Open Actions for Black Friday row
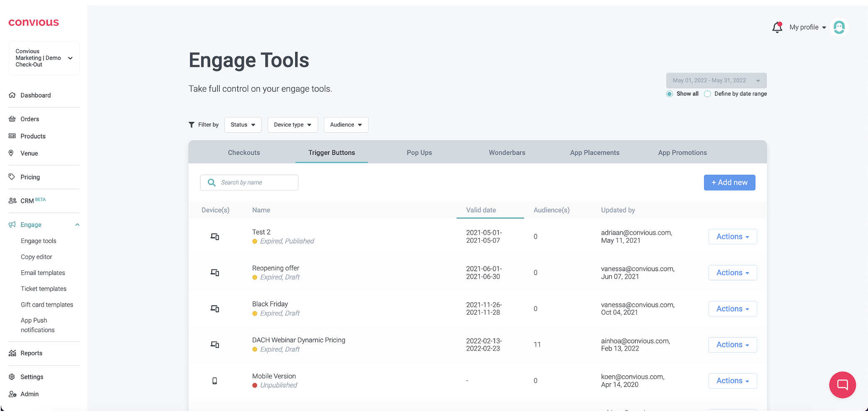Screen dimensions: 868x413 pos(732,309)
